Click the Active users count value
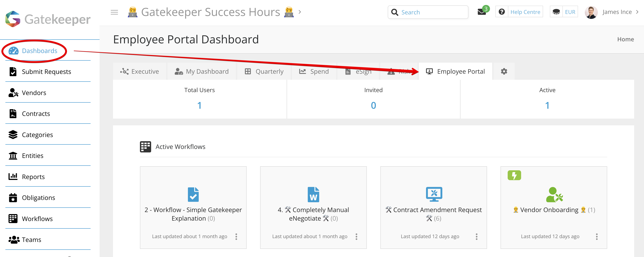 tap(547, 105)
